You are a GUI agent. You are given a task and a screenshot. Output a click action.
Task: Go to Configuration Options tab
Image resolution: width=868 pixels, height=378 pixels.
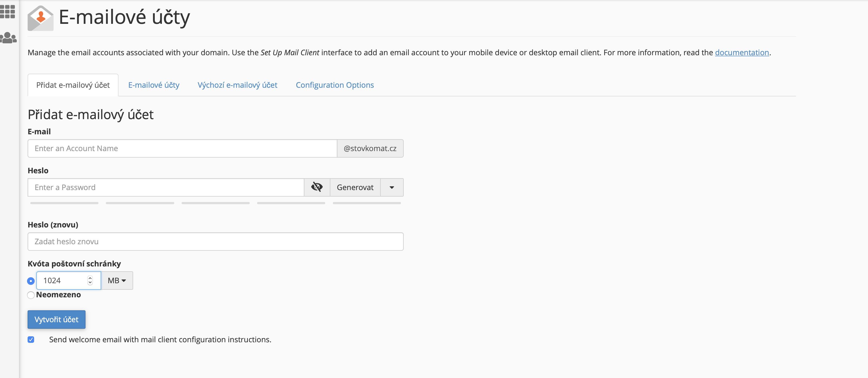tap(335, 85)
